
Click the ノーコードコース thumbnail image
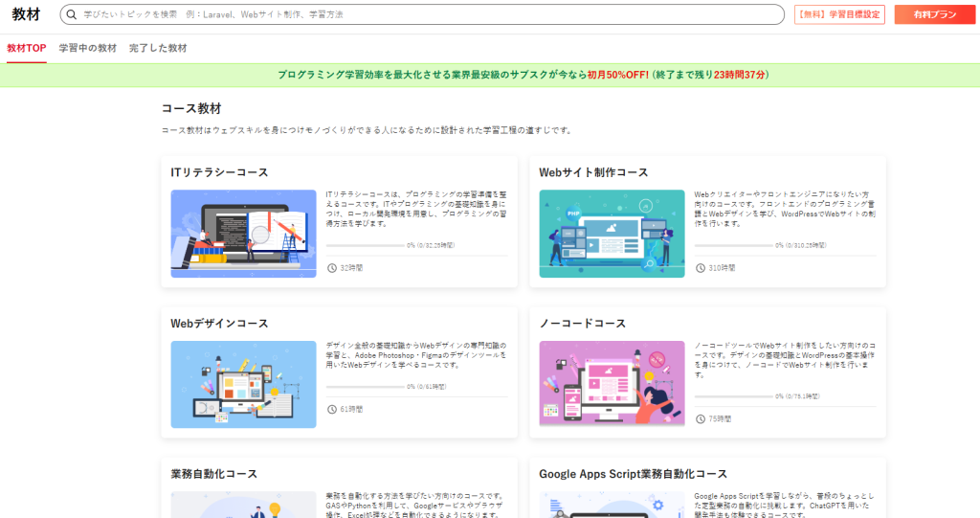612,384
